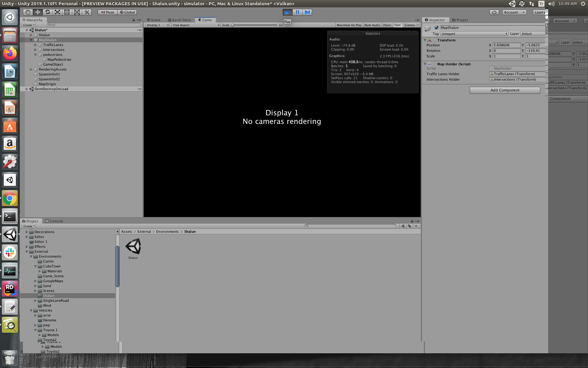Open the cloud collaboration panel
Viewport: 588px width, 368px height.
pos(494,12)
